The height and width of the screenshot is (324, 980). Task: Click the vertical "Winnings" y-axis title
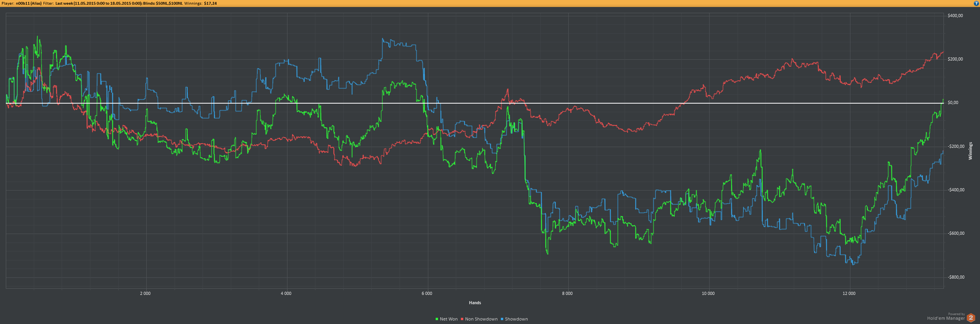click(970, 151)
